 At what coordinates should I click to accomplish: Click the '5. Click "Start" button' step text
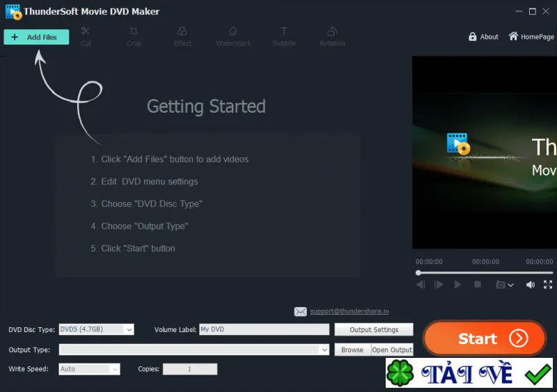pos(132,249)
